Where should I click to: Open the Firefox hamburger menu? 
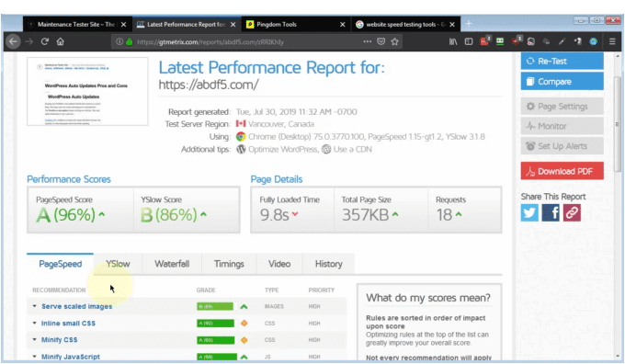[x=612, y=41]
